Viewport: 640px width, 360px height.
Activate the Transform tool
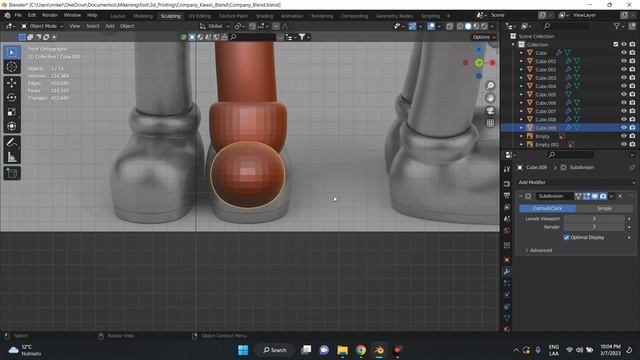[12, 126]
